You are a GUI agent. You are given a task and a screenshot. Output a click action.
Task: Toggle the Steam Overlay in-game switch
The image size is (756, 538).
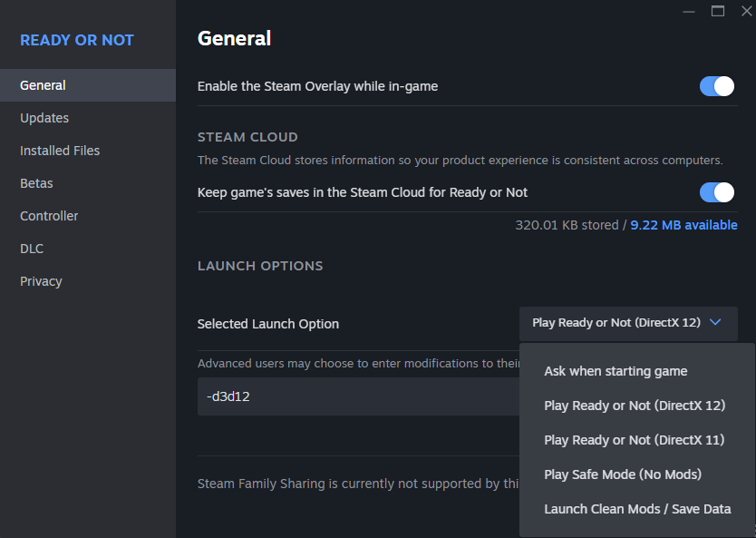click(716, 86)
